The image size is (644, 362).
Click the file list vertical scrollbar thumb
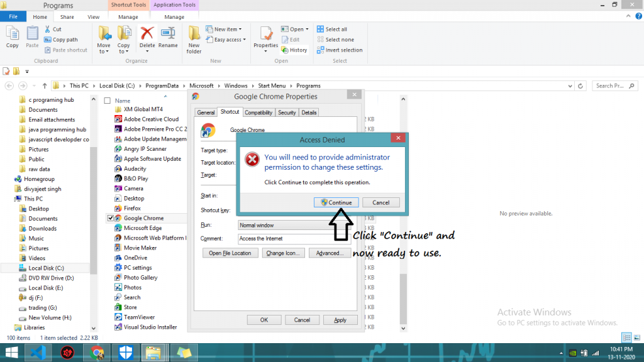[403, 299]
